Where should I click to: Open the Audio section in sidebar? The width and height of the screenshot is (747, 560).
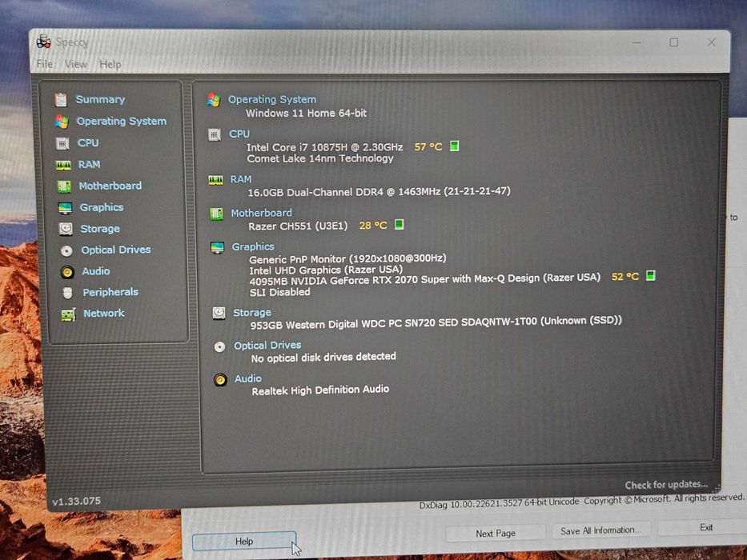96,271
